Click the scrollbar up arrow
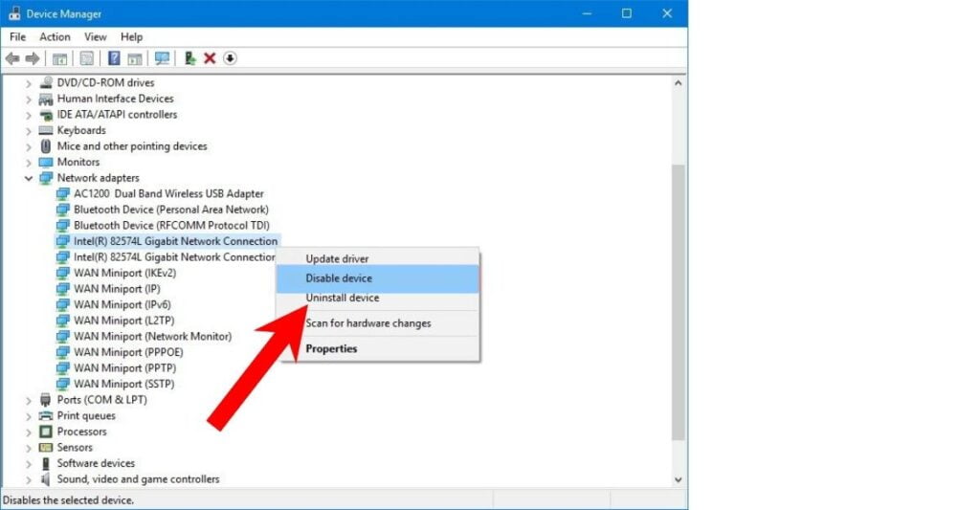Image resolution: width=980 pixels, height=510 pixels. [x=679, y=83]
